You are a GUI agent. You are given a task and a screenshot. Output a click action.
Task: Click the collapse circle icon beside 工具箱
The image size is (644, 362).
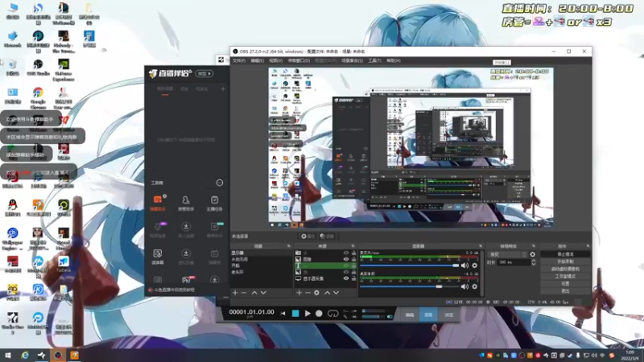(220, 183)
